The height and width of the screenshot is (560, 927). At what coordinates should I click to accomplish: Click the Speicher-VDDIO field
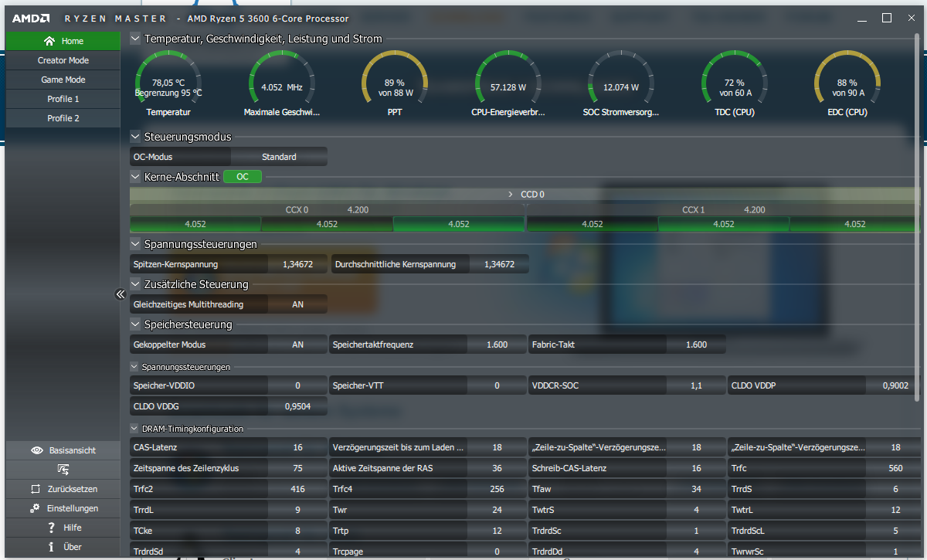click(229, 385)
